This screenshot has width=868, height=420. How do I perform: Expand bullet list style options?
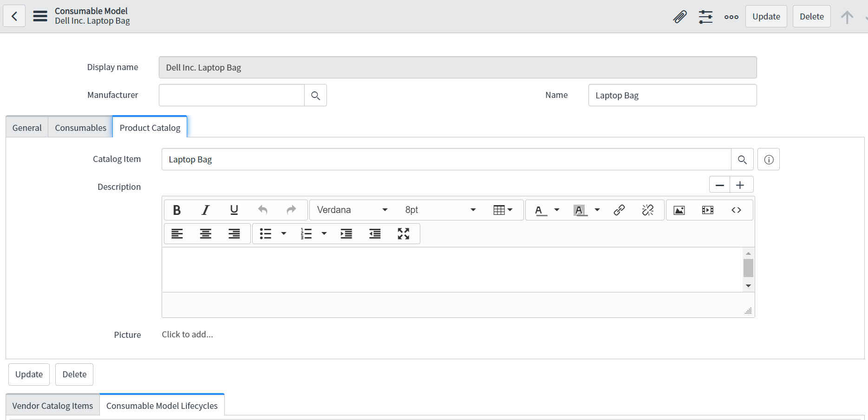284,233
